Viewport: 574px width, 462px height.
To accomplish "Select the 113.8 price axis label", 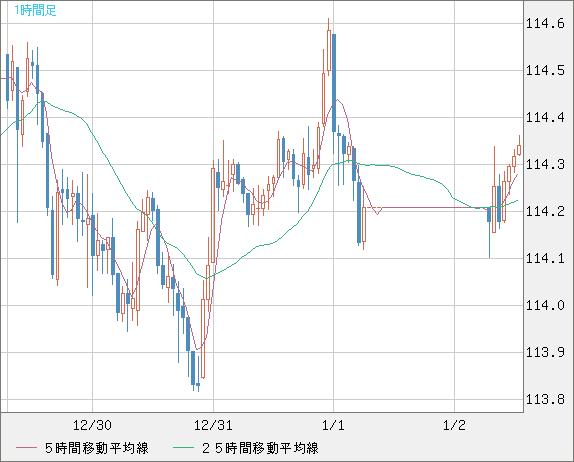I will click(x=545, y=399).
